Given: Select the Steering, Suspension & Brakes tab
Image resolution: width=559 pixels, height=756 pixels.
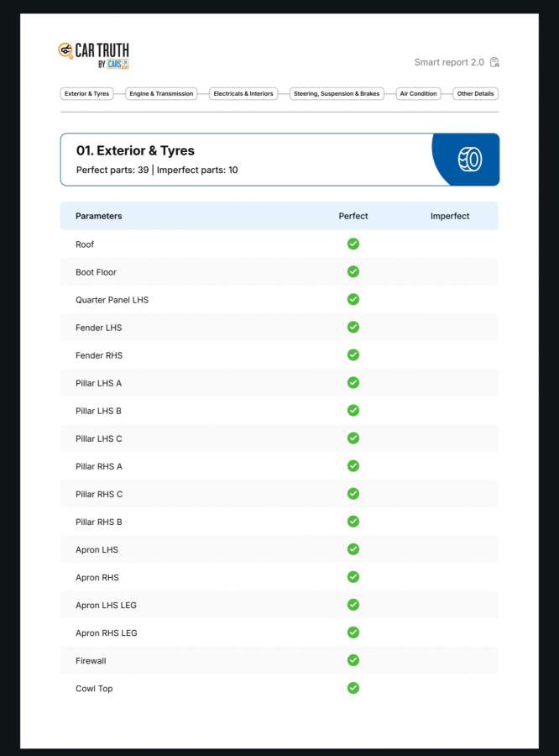Looking at the screenshot, I should [x=337, y=93].
